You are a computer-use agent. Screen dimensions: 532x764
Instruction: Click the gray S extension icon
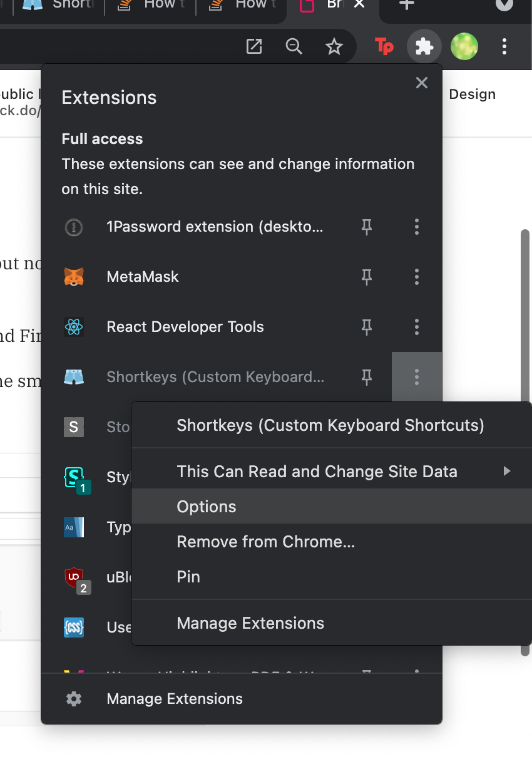(74, 427)
